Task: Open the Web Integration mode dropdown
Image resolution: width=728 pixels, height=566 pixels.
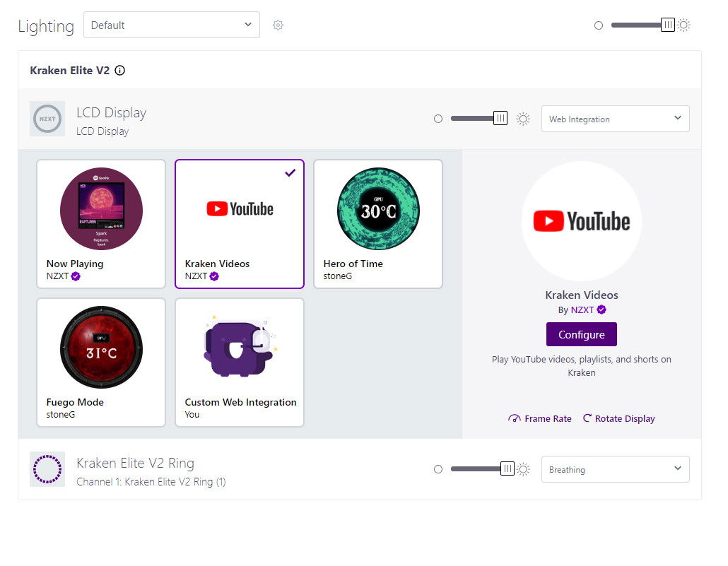Action: coord(615,119)
